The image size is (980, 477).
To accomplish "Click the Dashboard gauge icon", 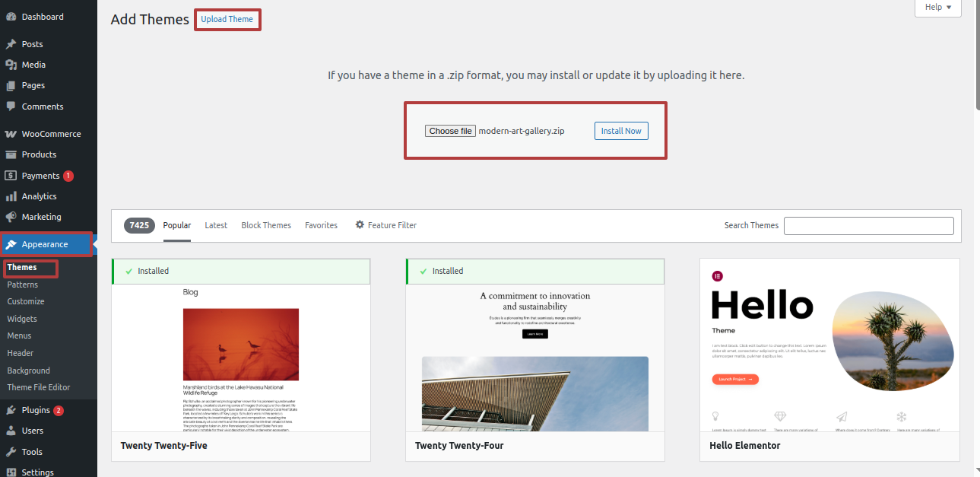I will click(x=11, y=17).
